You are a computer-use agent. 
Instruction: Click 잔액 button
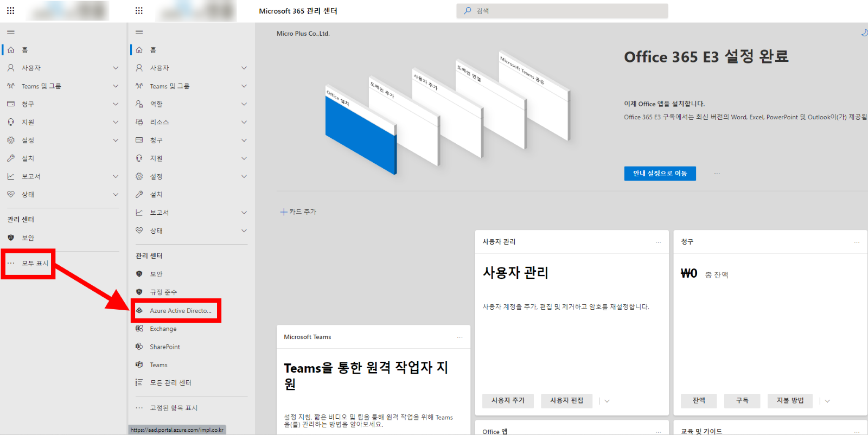[x=699, y=401]
